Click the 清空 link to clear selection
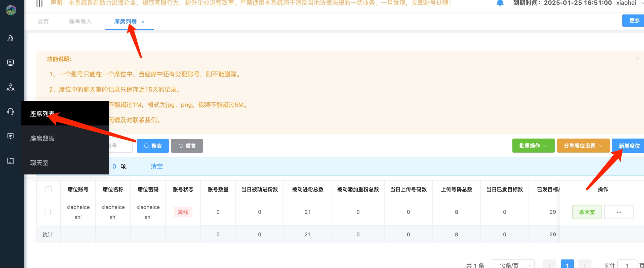This screenshot has width=644, height=268. click(x=157, y=166)
